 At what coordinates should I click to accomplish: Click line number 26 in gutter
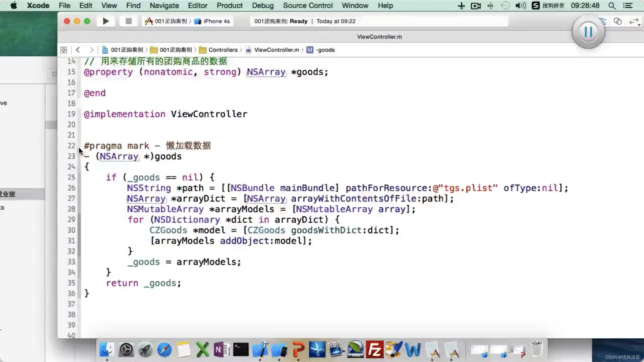(x=71, y=188)
